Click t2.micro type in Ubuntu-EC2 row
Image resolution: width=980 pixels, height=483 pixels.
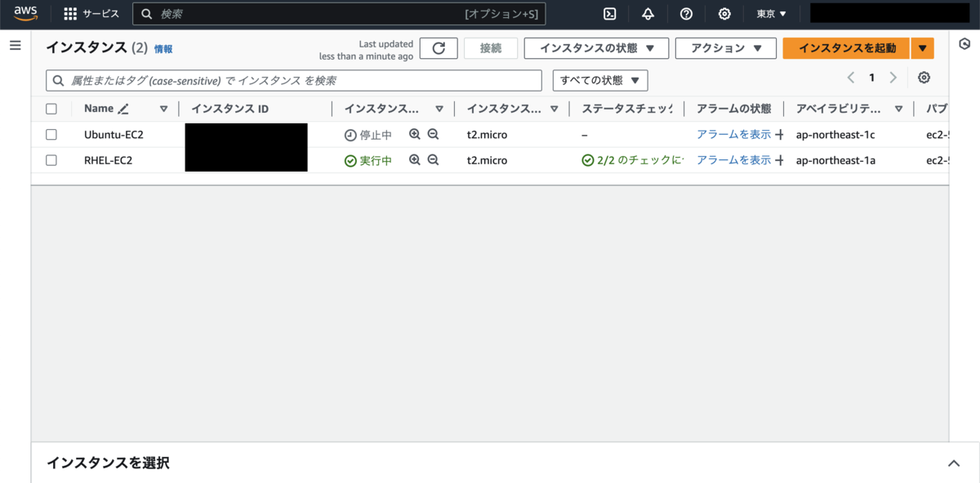pos(487,135)
